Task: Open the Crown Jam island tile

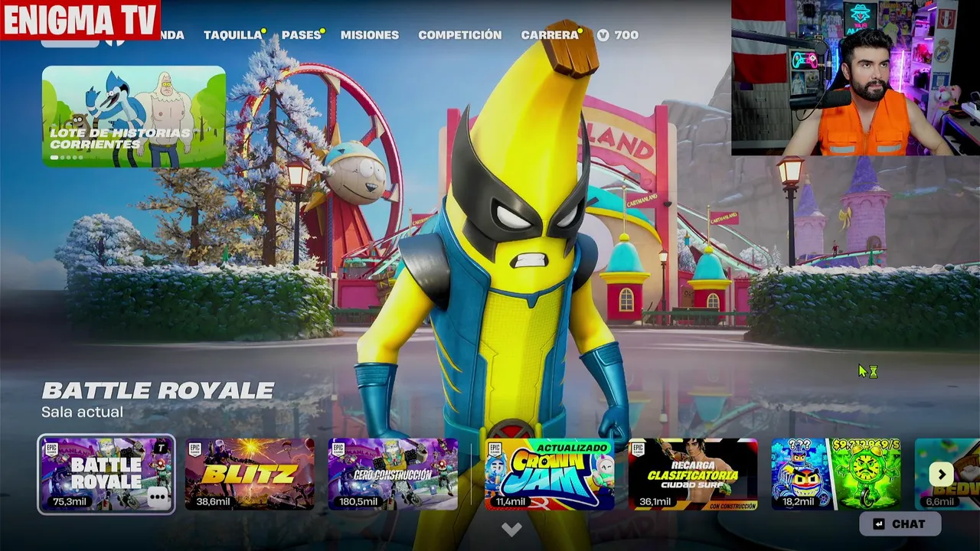Action: [x=549, y=474]
